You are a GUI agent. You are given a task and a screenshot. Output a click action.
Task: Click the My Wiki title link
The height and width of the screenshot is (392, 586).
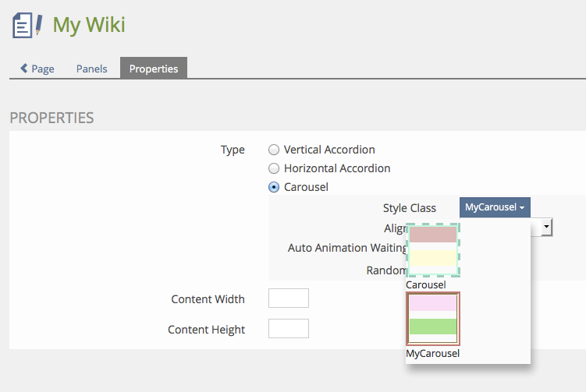[x=89, y=25]
